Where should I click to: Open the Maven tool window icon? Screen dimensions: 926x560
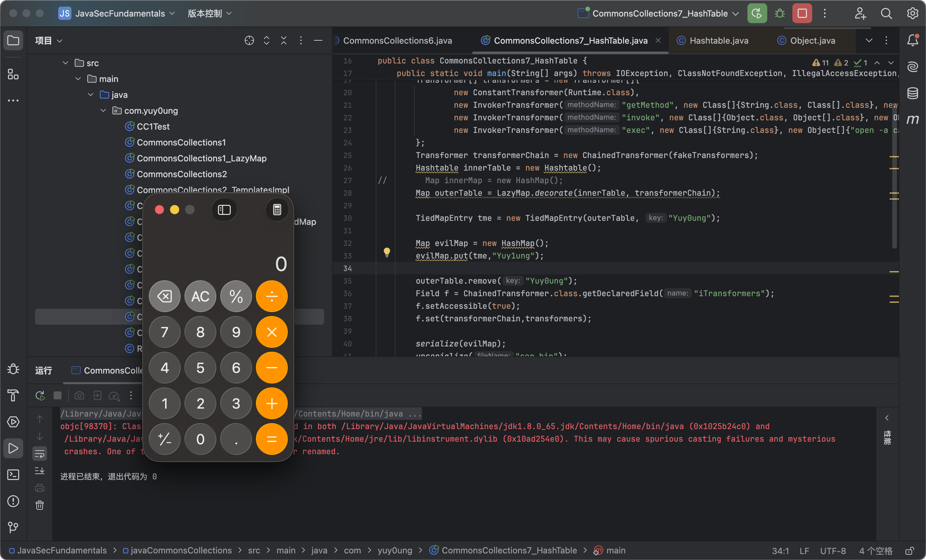[x=912, y=120]
